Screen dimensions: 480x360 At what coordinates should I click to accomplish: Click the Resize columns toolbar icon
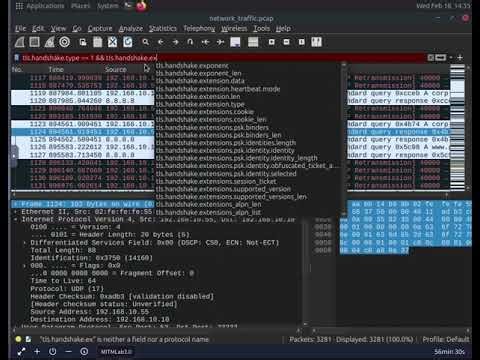point(316,42)
